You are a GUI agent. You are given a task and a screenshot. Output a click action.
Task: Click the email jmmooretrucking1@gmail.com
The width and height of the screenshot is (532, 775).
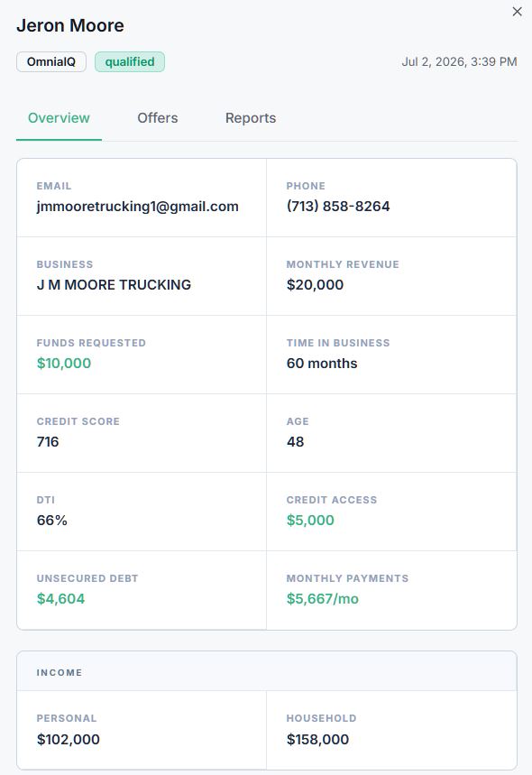tap(138, 207)
